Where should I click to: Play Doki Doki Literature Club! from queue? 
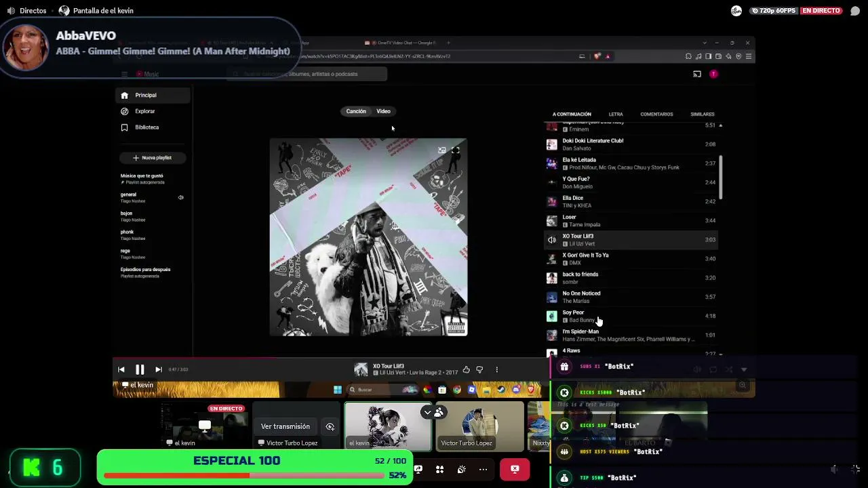(631, 144)
